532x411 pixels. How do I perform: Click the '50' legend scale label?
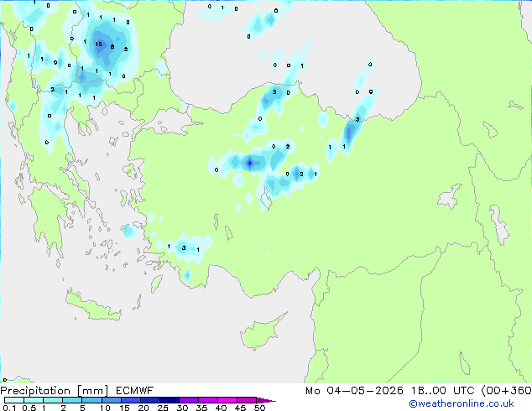click(259, 408)
